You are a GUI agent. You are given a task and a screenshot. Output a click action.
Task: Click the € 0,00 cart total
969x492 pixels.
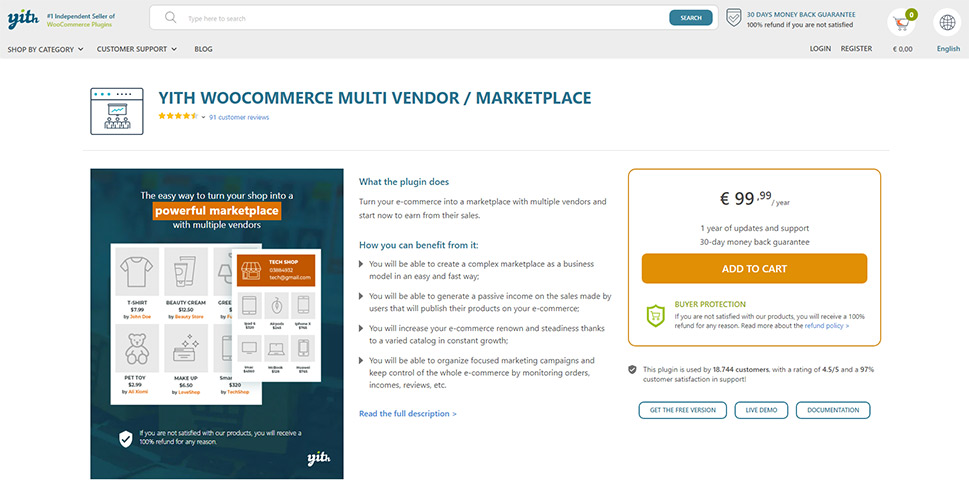click(x=902, y=49)
